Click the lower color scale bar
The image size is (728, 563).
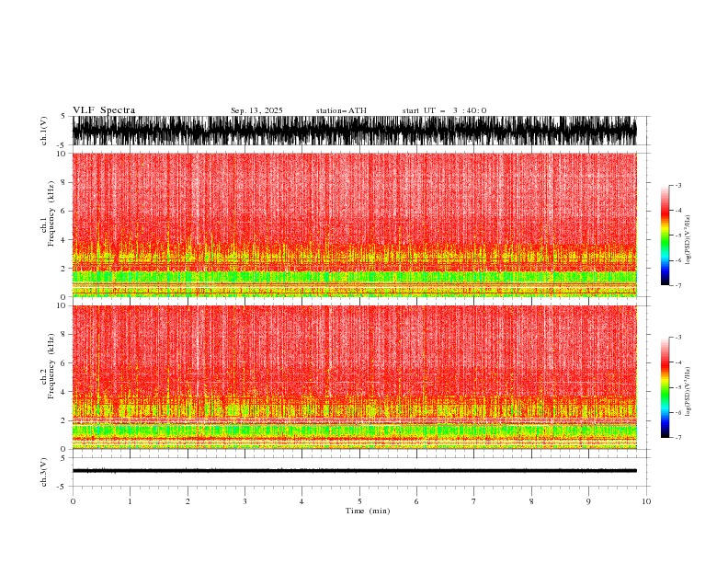tap(665, 387)
